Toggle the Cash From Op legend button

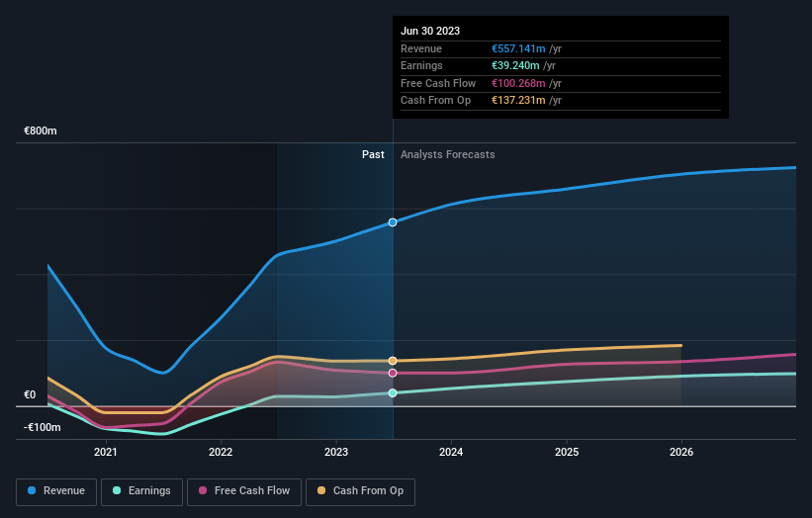point(360,491)
